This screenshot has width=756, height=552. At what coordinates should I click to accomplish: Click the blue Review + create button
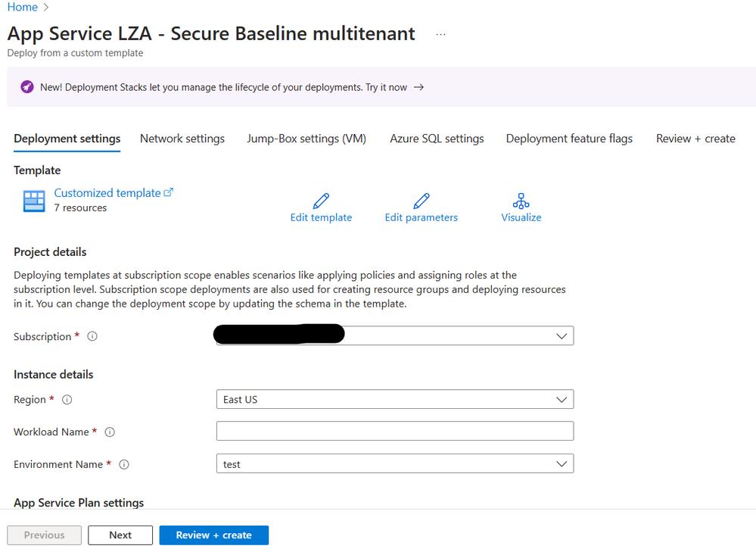point(213,535)
